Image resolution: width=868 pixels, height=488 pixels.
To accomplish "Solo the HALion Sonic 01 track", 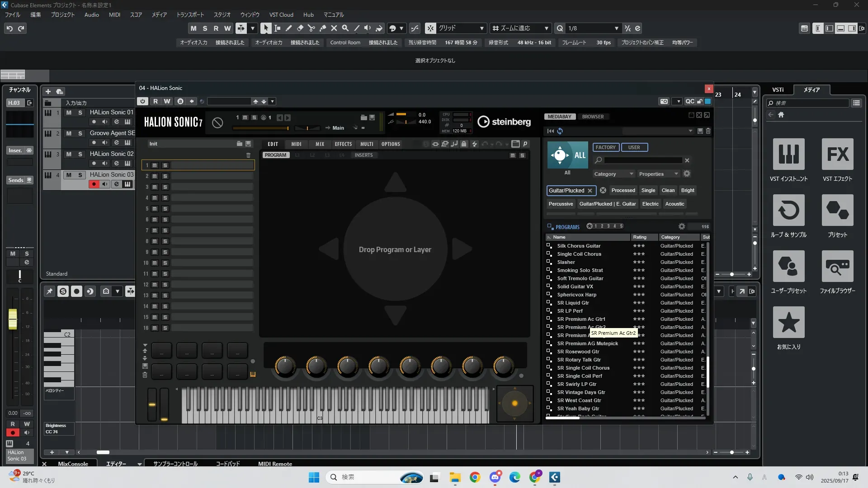I will tap(80, 113).
